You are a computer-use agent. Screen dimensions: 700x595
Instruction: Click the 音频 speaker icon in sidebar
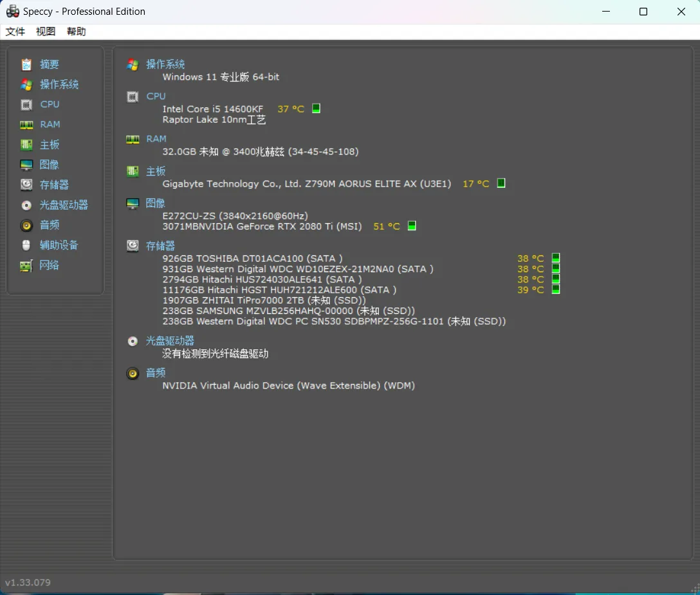pyautogui.click(x=26, y=225)
